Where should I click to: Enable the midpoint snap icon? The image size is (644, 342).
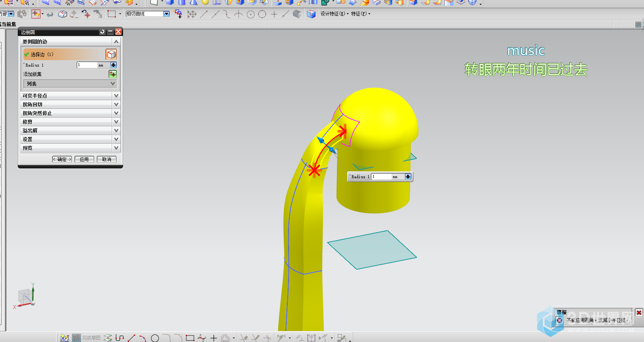(x=215, y=14)
